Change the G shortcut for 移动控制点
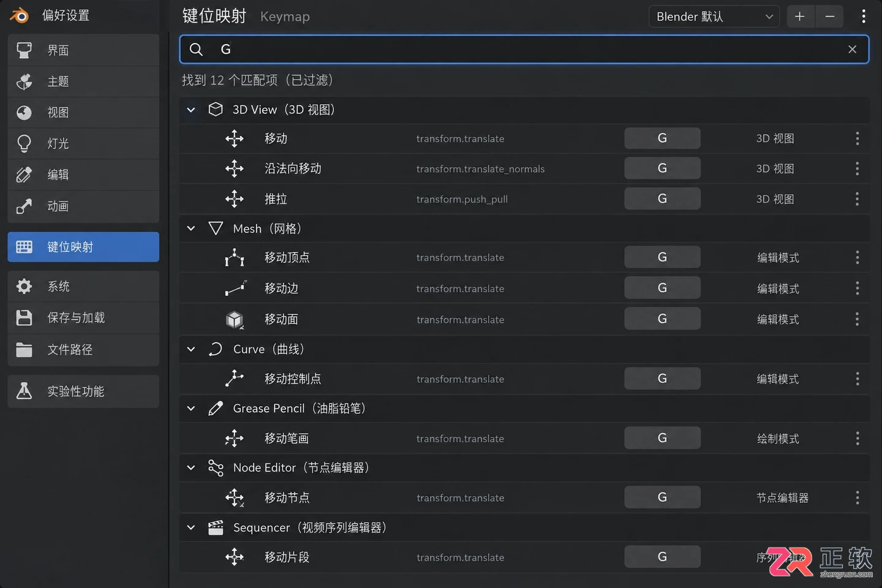 [x=662, y=379]
